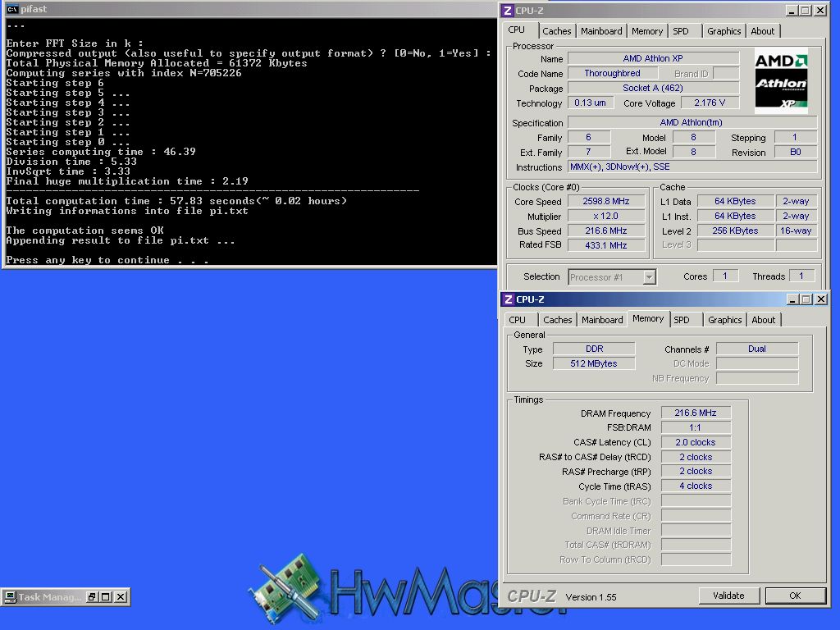Click the Cycle Time (tRAS) value 4 clocks

tap(696, 486)
